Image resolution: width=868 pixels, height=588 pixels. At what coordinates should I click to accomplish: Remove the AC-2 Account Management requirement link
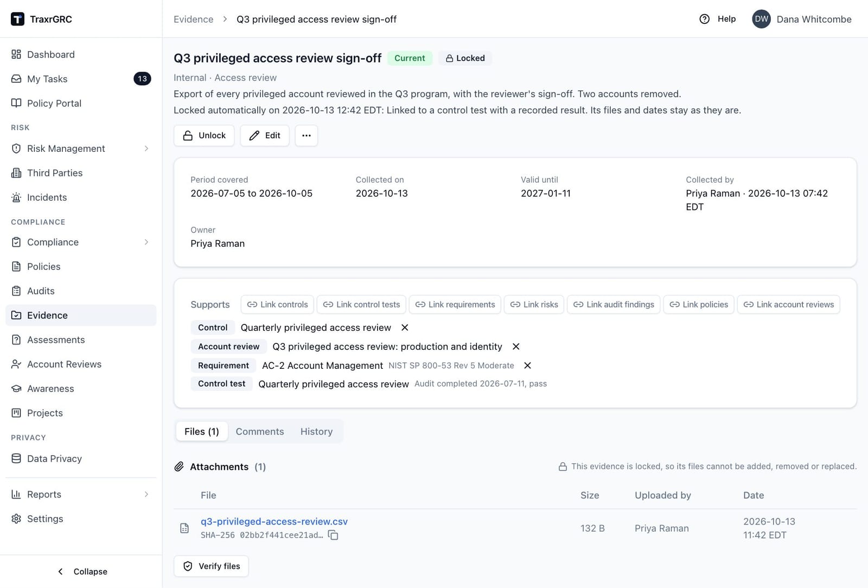click(x=527, y=366)
